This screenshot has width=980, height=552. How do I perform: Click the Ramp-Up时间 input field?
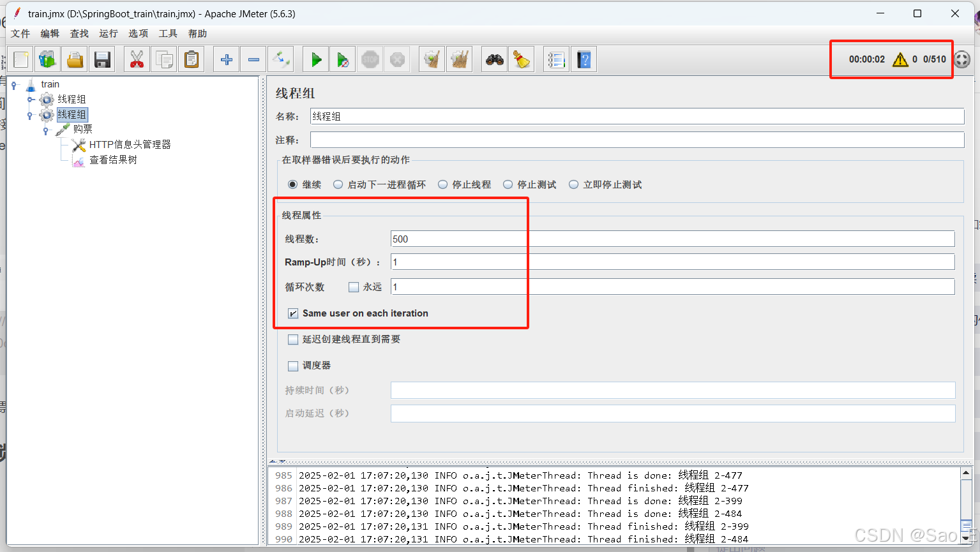[673, 262]
